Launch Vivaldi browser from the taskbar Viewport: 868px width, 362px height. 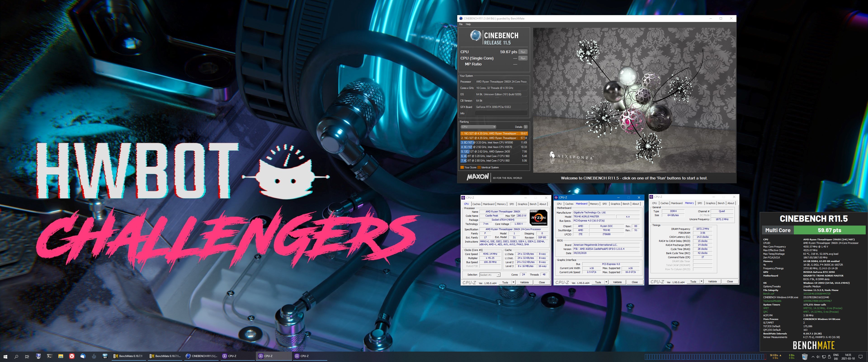coord(72,356)
